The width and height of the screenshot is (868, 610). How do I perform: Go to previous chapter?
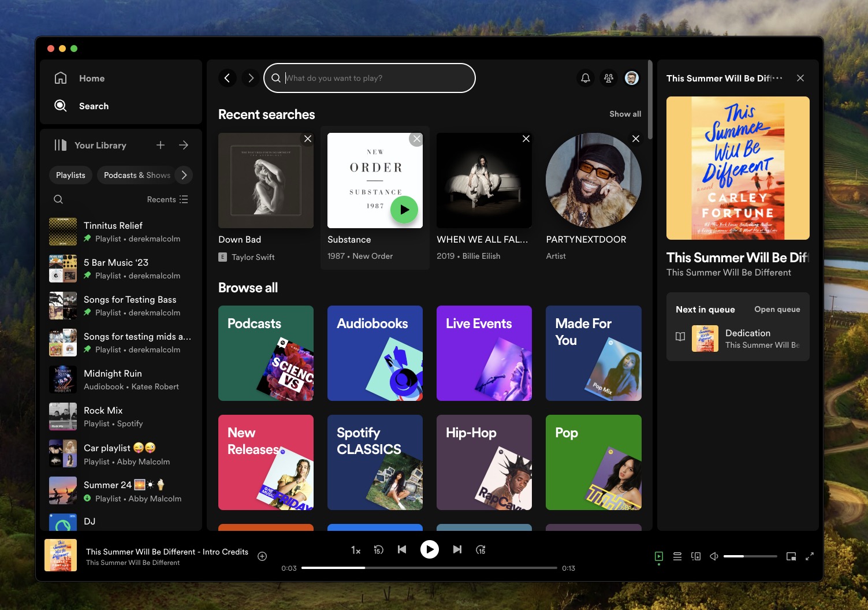pyautogui.click(x=402, y=549)
